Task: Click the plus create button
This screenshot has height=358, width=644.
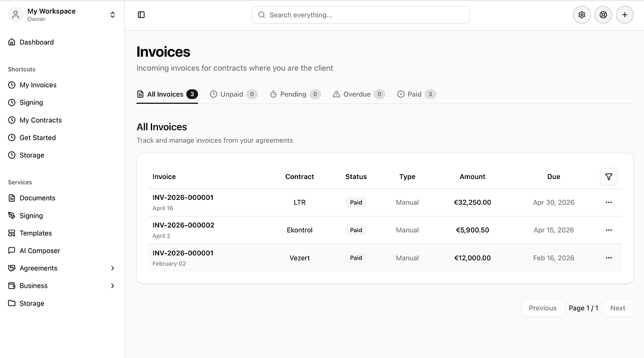Action: (624, 15)
